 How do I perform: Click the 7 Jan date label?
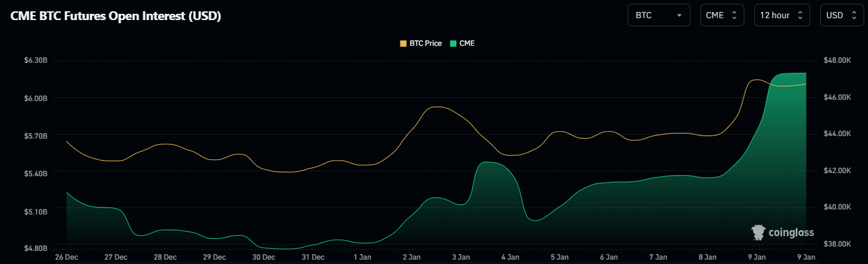658,257
